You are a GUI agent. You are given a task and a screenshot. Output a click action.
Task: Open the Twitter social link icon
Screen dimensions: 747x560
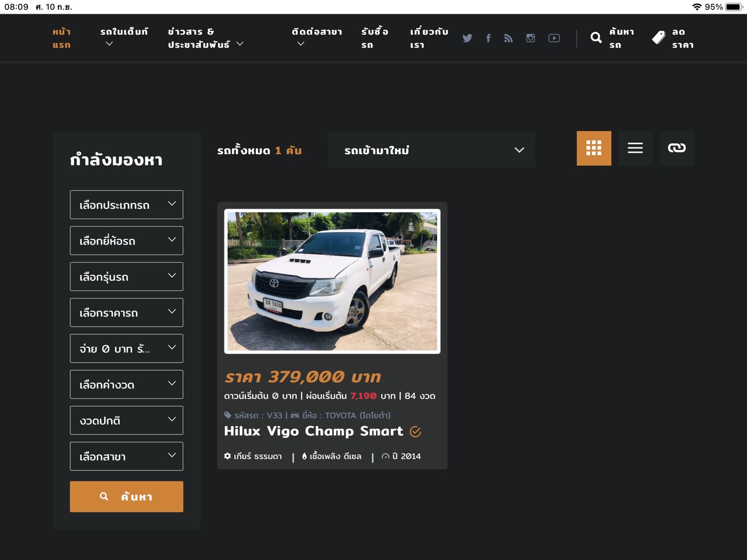[467, 38]
